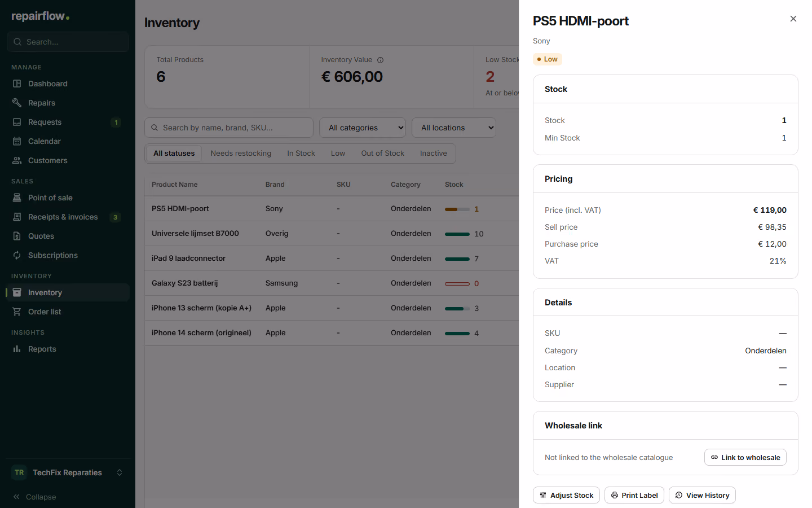Click the sidebar Search field
This screenshot has height=508, width=812.
(x=68, y=42)
